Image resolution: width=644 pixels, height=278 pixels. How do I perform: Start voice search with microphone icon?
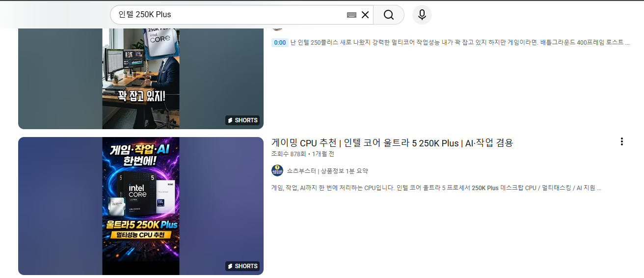(x=422, y=15)
